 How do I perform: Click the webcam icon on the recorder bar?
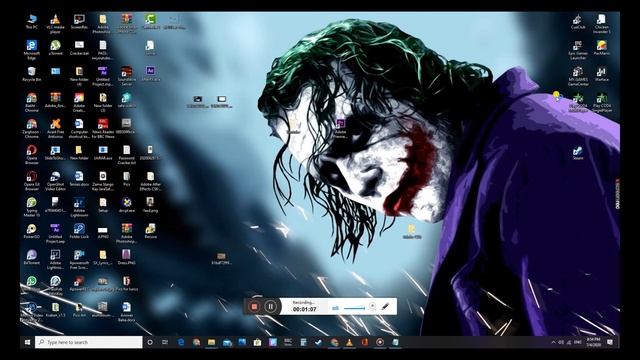coord(372,306)
